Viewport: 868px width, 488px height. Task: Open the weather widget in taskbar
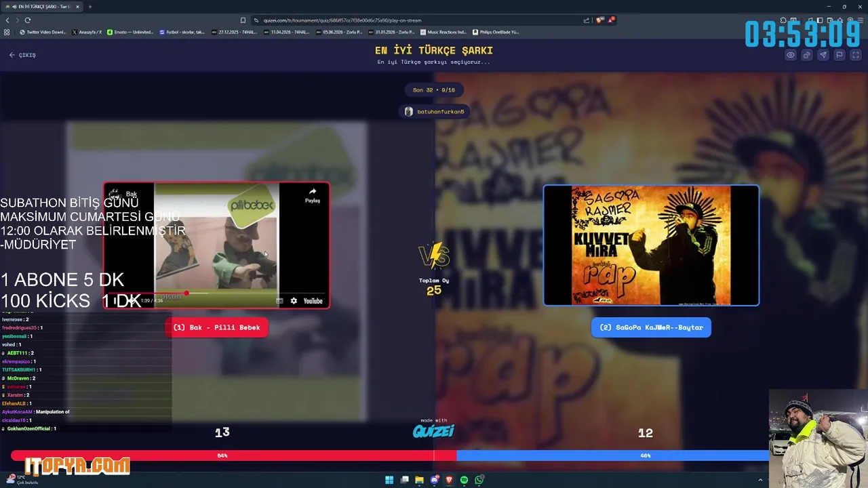(x=22, y=479)
